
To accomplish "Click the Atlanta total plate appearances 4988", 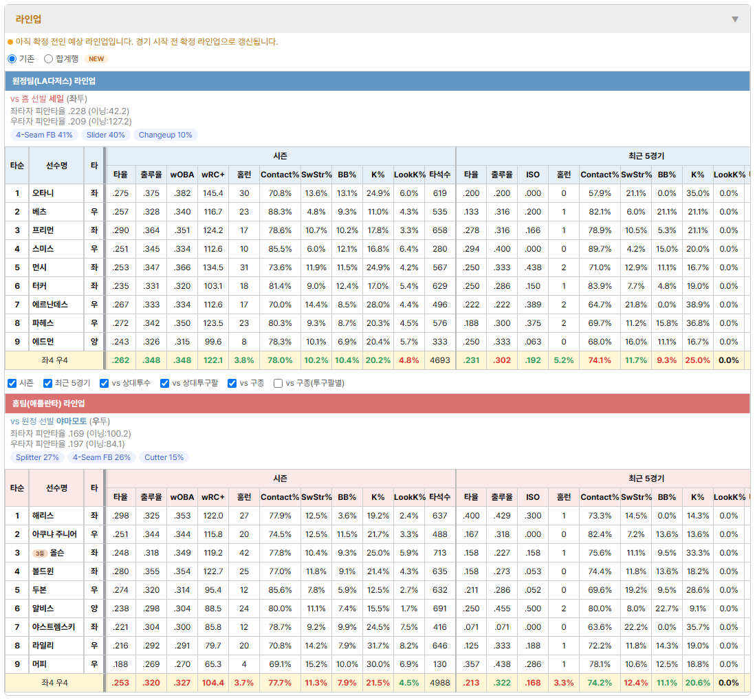I will (x=439, y=683).
